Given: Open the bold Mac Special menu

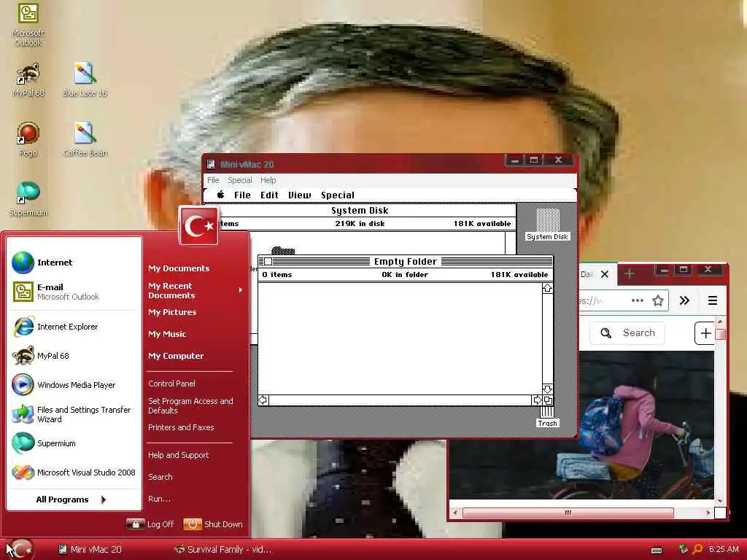Looking at the screenshot, I should pyautogui.click(x=338, y=195).
